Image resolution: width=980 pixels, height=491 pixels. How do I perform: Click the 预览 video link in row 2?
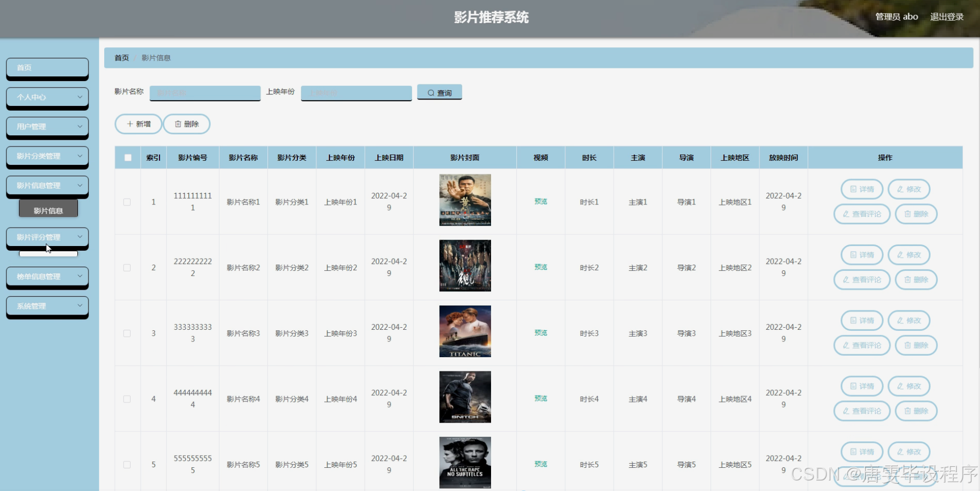click(x=541, y=267)
